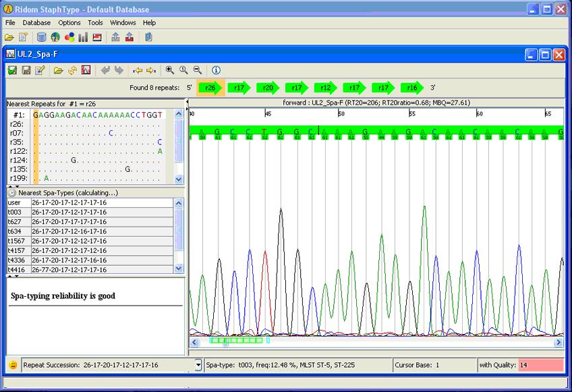Open the Windows menu
The height and width of the screenshot is (392, 572).
tap(123, 23)
